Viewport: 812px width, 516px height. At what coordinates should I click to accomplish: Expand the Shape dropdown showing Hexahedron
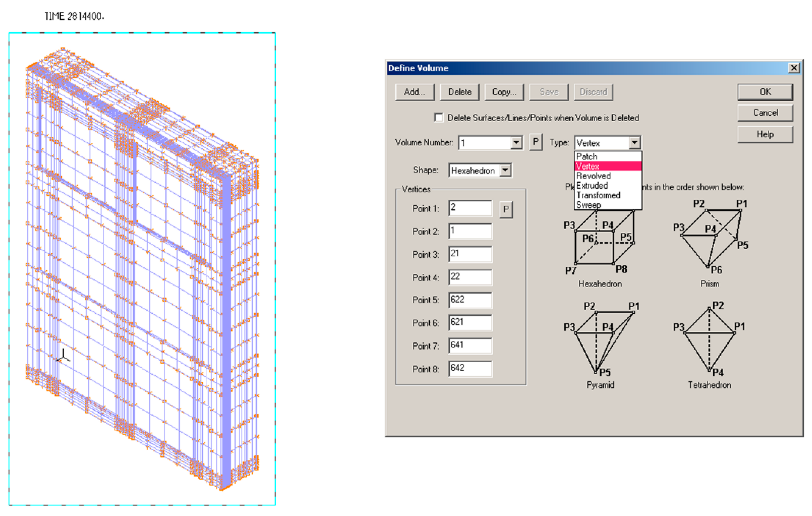[x=505, y=170]
